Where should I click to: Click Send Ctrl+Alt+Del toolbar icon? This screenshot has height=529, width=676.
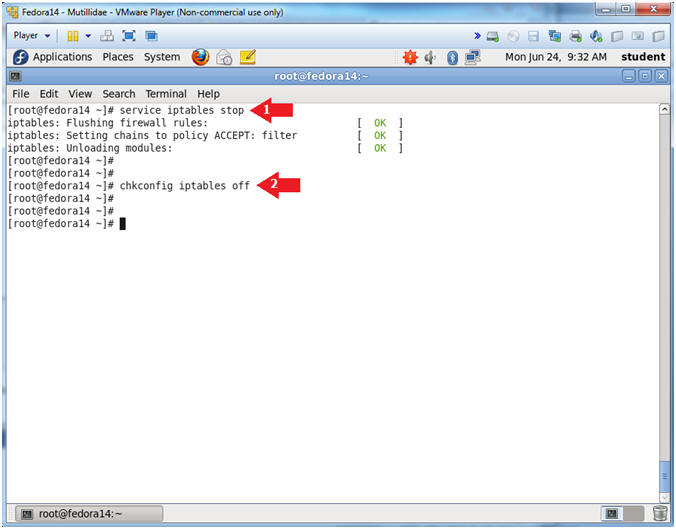click(107, 36)
